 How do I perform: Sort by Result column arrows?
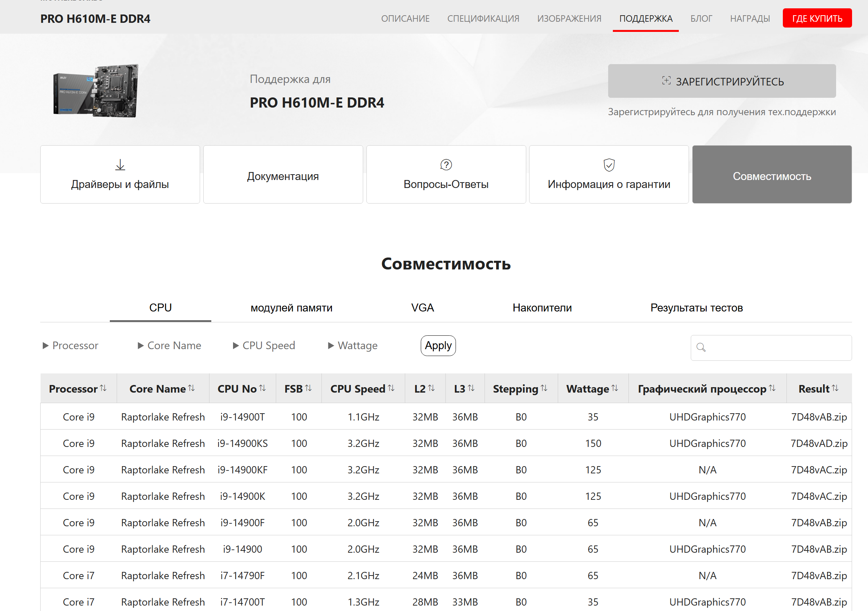coord(835,388)
